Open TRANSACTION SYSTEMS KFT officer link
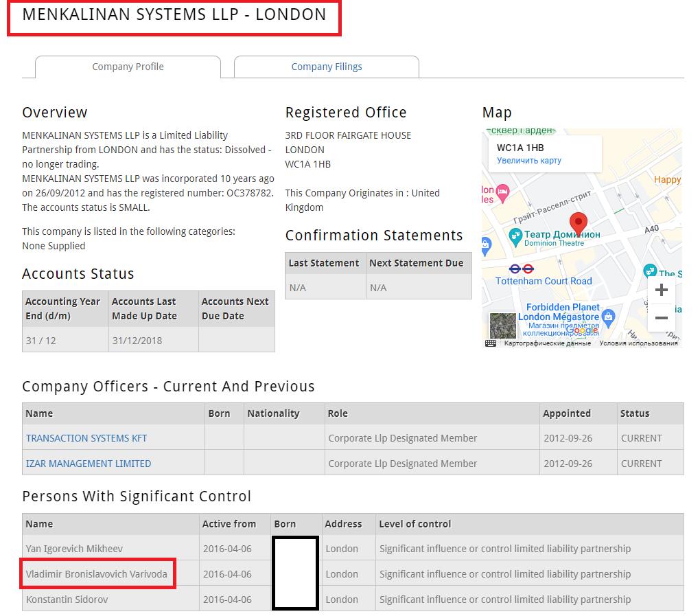Image resolution: width=700 pixels, height=616 pixels. [x=86, y=438]
